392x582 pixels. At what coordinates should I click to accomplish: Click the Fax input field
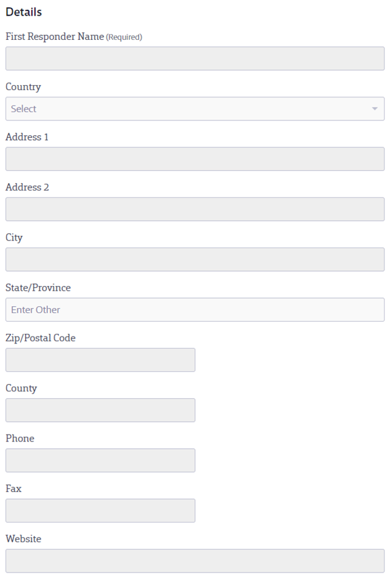pyautogui.click(x=100, y=511)
